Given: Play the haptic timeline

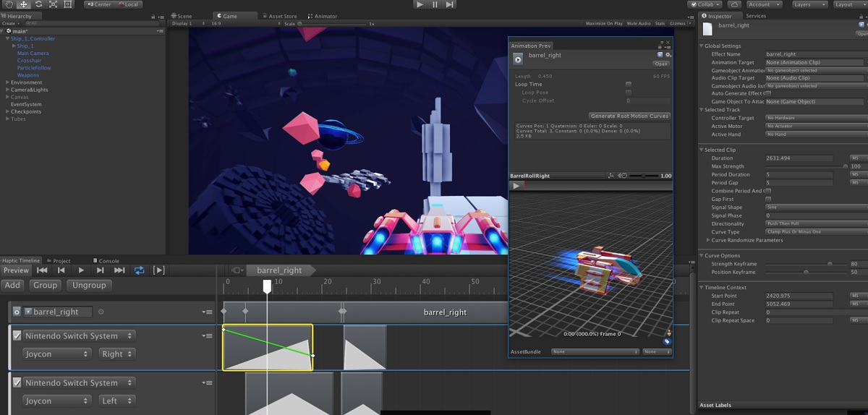Looking at the screenshot, I should (81, 270).
